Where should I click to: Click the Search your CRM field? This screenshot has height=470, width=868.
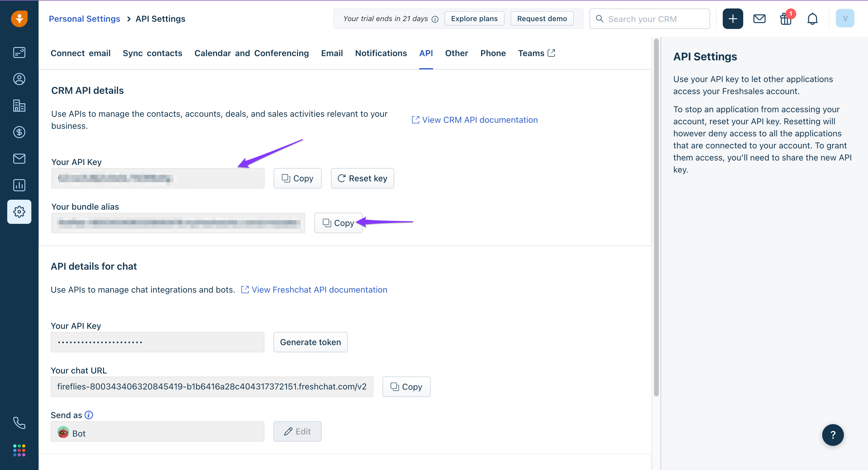point(649,19)
